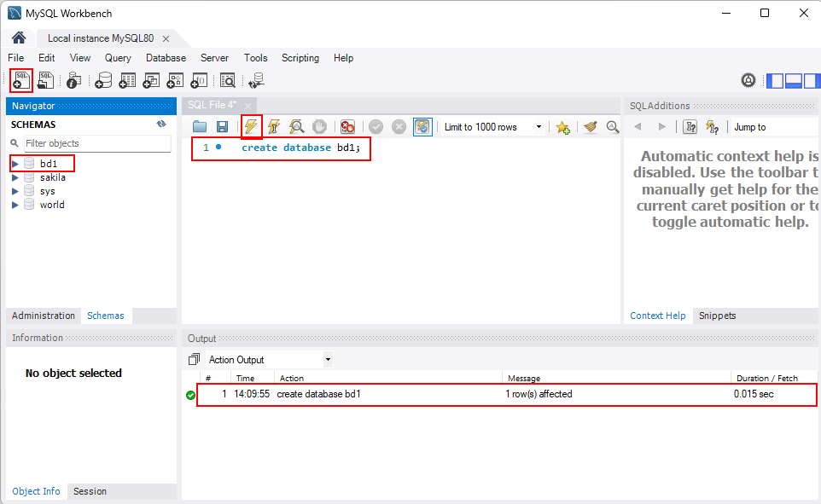Stop the running query
The width and height of the screenshot is (821, 504).
[319, 127]
